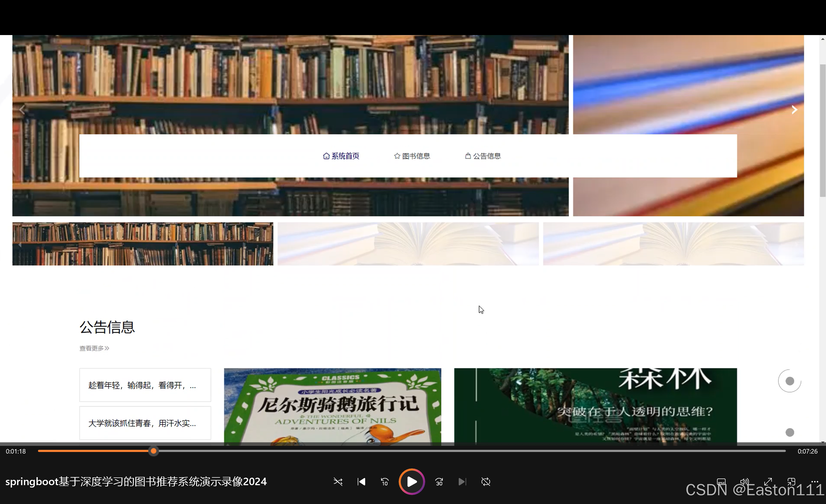Viewport: 826px width, 504px height.
Task: Toggle shuffle in the media player
Action: click(x=338, y=482)
